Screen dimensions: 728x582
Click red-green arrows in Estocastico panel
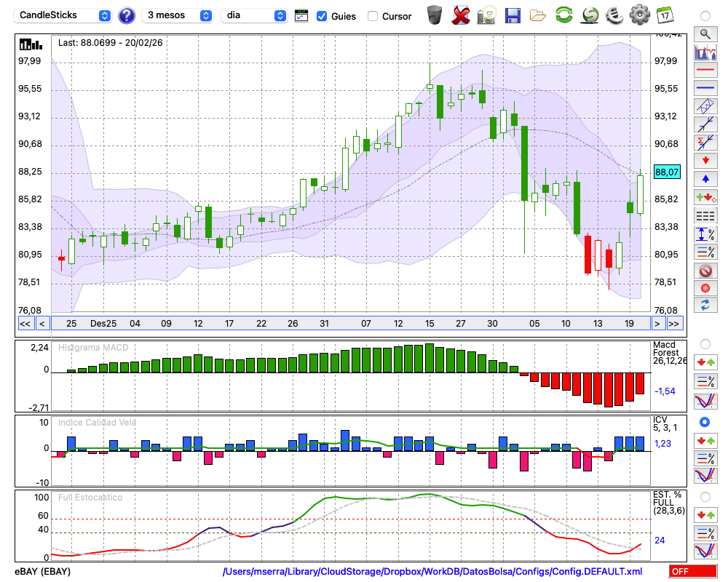tap(705, 515)
